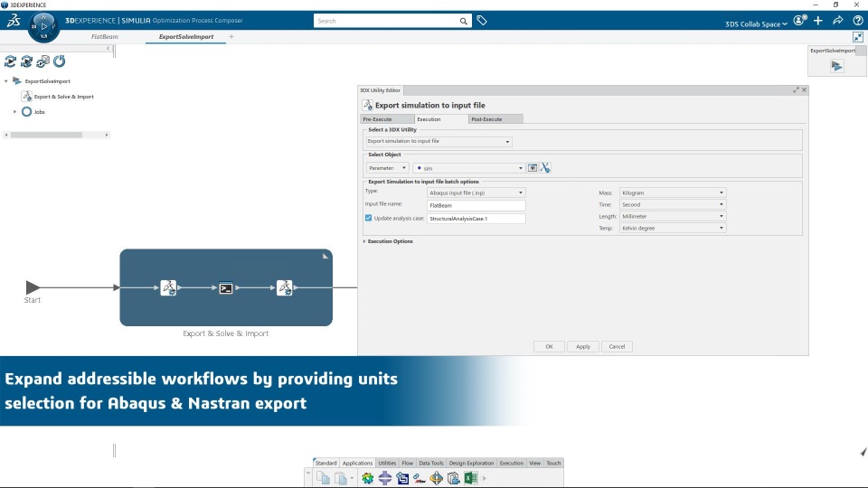Image resolution: width=868 pixels, height=488 pixels.
Task: Expand the Jobs tree node
Action: click(x=15, y=112)
